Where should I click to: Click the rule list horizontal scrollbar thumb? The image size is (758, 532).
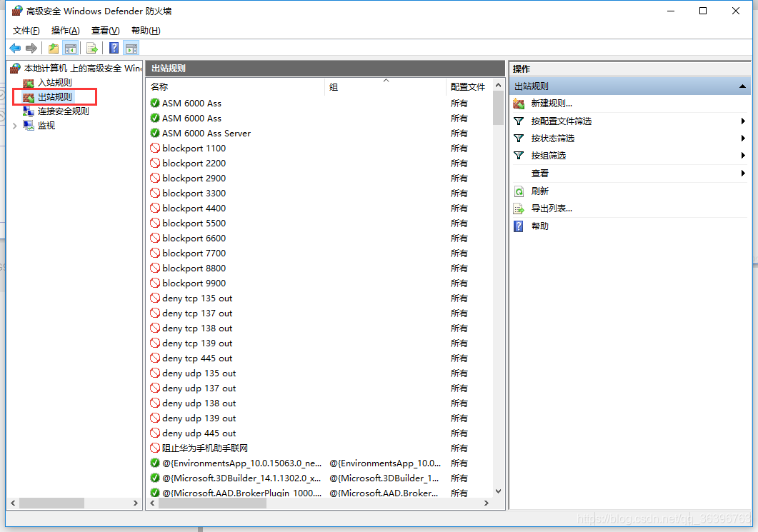213,503
